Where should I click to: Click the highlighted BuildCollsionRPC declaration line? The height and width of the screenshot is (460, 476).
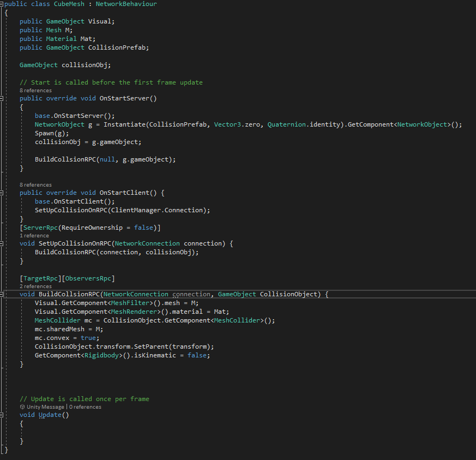coord(164,294)
